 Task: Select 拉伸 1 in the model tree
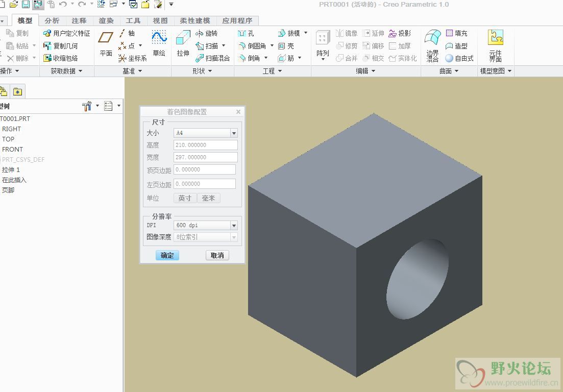tap(11, 170)
